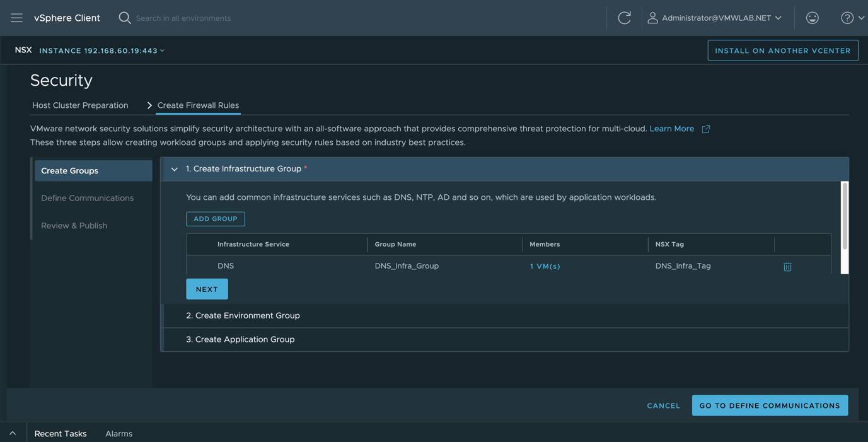Screen dimensions: 868x442
Task: Switch to Host Cluster Preparation tab
Action: click(80, 105)
